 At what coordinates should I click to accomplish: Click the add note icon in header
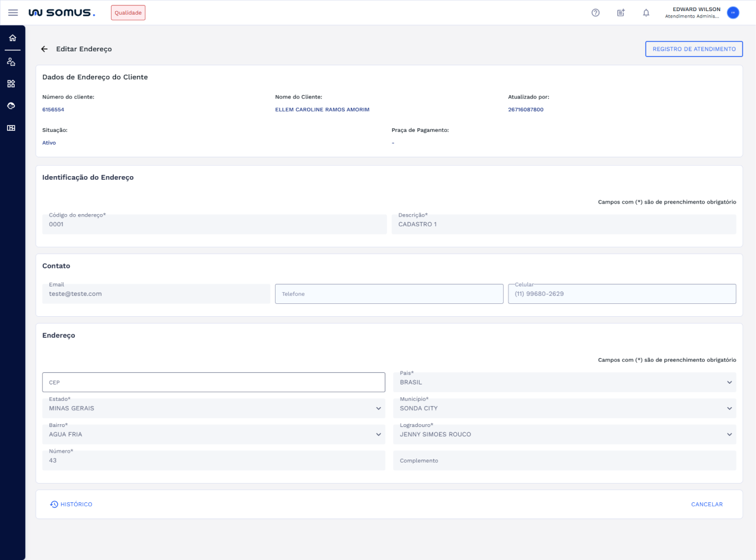[621, 13]
